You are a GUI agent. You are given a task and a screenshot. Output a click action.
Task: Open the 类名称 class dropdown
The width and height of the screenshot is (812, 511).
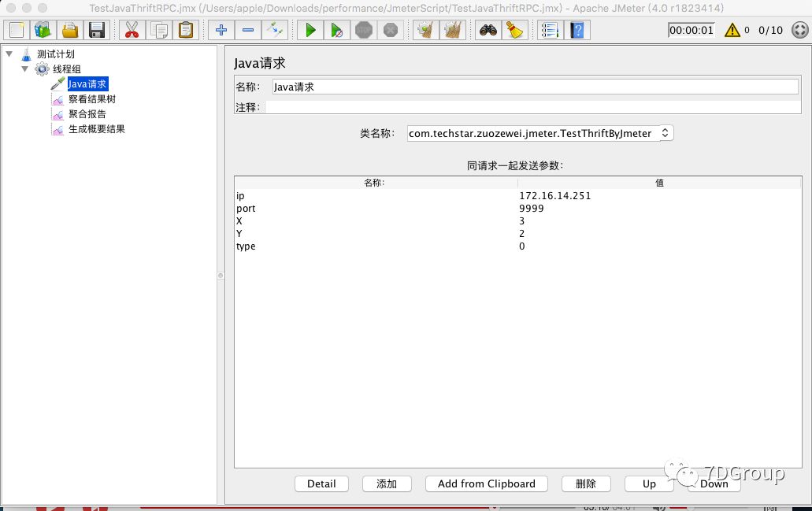point(540,133)
